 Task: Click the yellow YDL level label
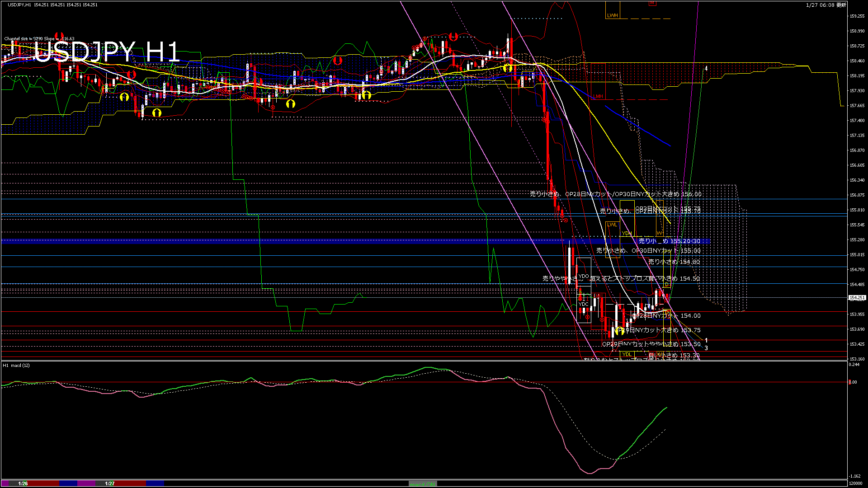click(627, 354)
